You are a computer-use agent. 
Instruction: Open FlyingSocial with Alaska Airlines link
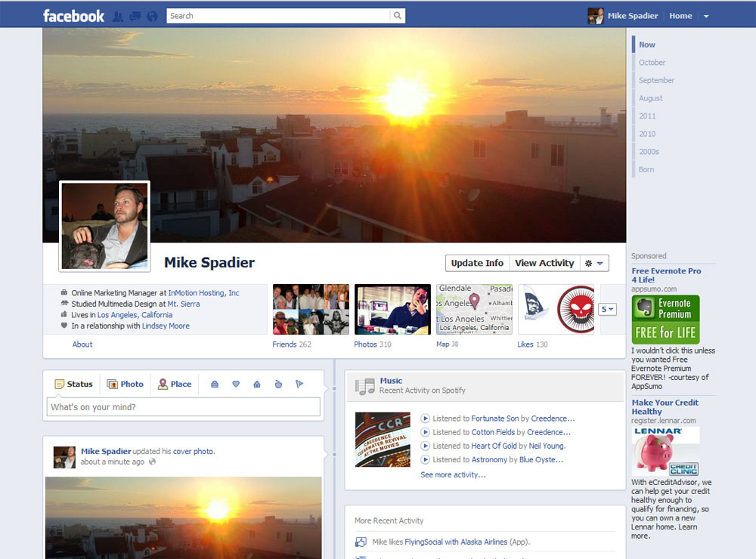(x=456, y=542)
